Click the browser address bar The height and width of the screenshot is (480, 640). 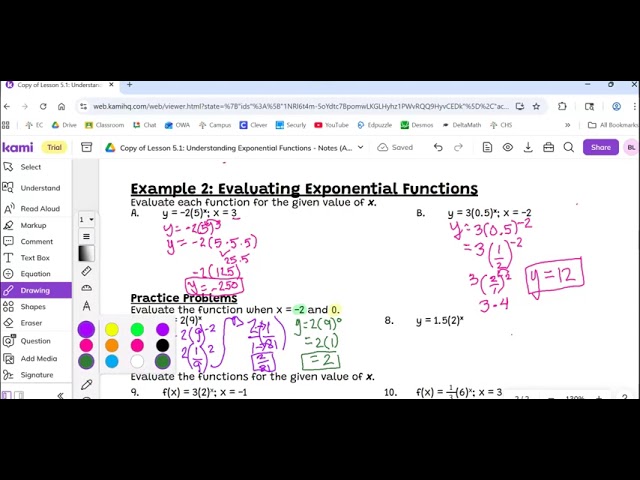coord(301,107)
